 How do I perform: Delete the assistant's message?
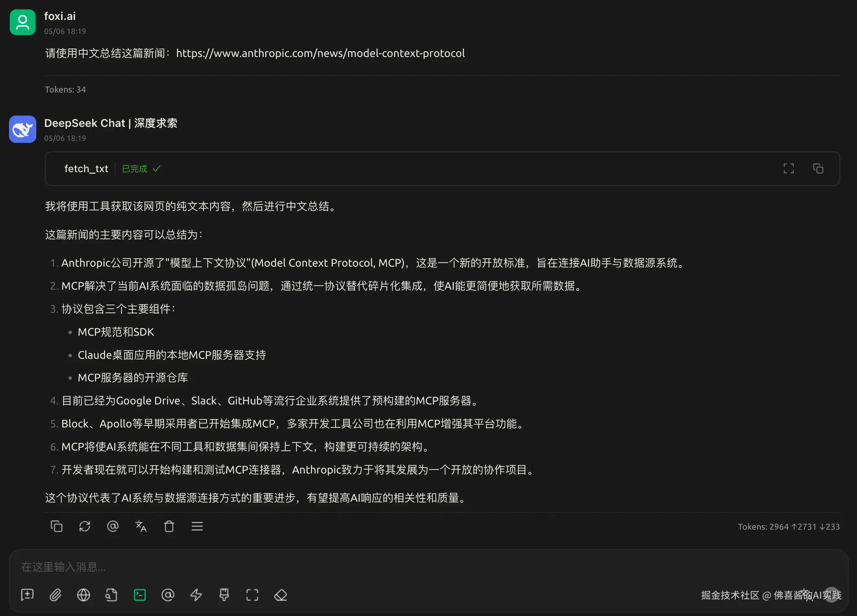click(x=169, y=526)
